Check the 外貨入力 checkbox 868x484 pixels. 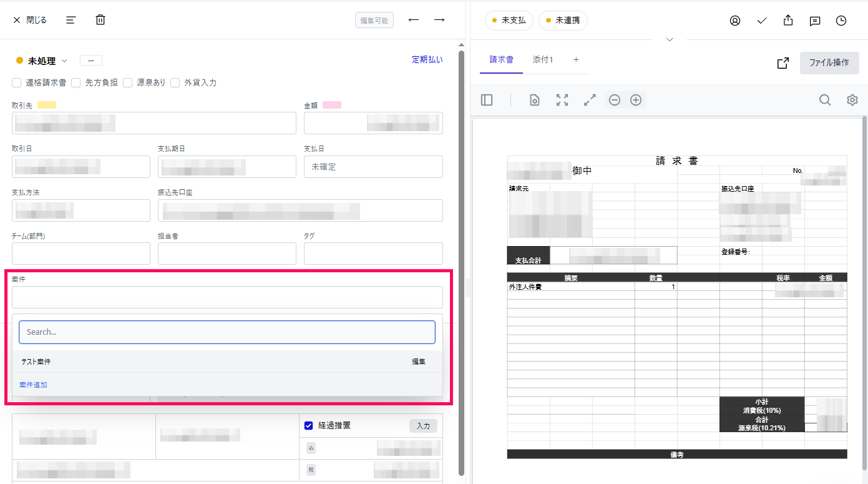point(175,82)
